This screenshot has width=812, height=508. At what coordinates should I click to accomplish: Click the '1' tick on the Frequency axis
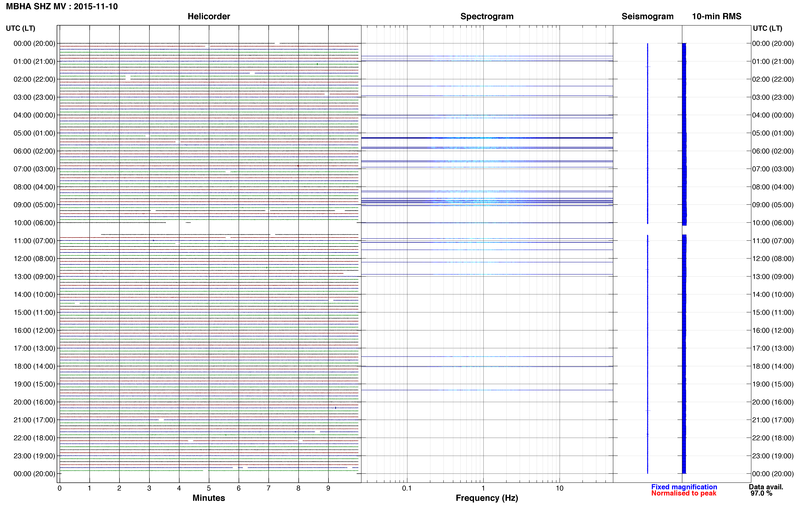[483, 488]
